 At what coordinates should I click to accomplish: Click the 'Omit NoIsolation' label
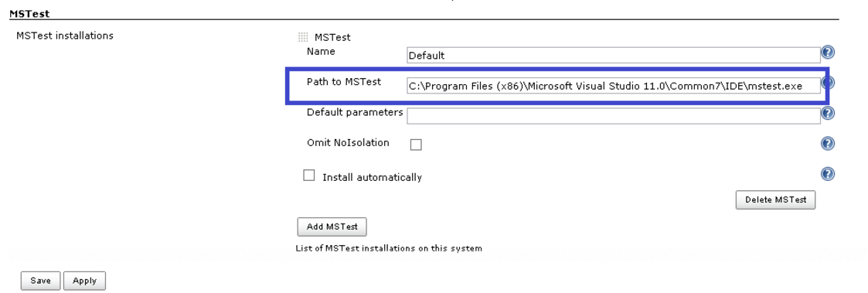tap(348, 143)
